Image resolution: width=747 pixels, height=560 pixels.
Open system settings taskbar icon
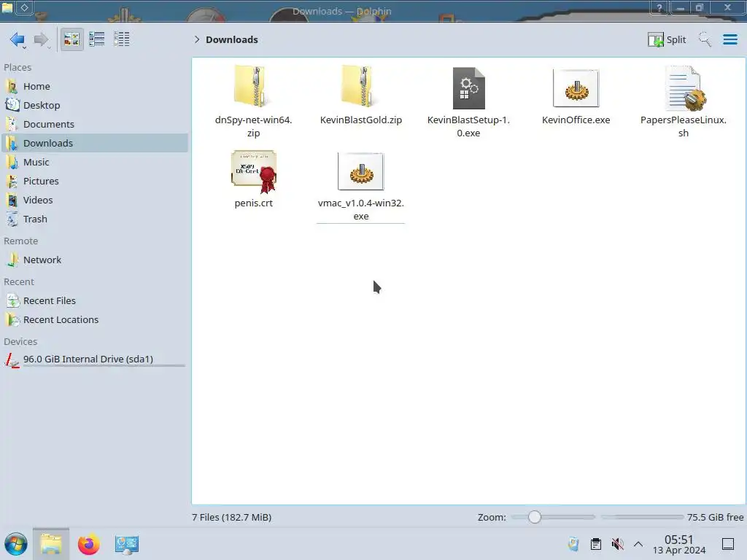point(127,544)
